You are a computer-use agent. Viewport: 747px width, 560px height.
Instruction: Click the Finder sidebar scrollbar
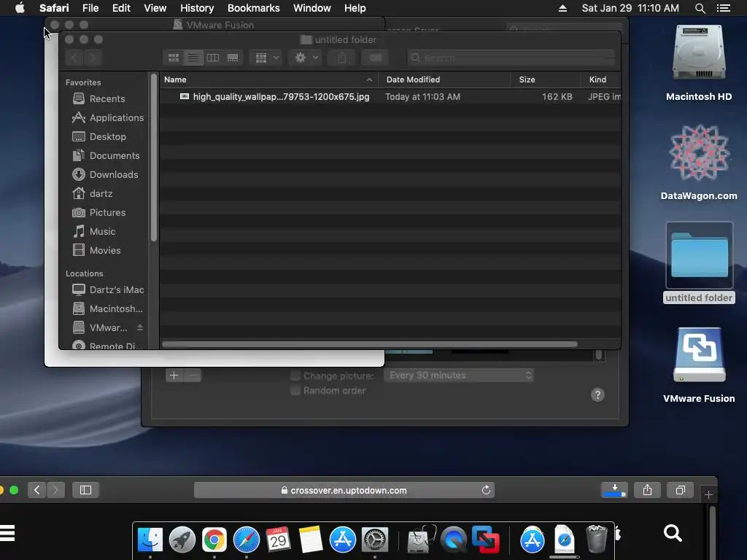(x=153, y=158)
